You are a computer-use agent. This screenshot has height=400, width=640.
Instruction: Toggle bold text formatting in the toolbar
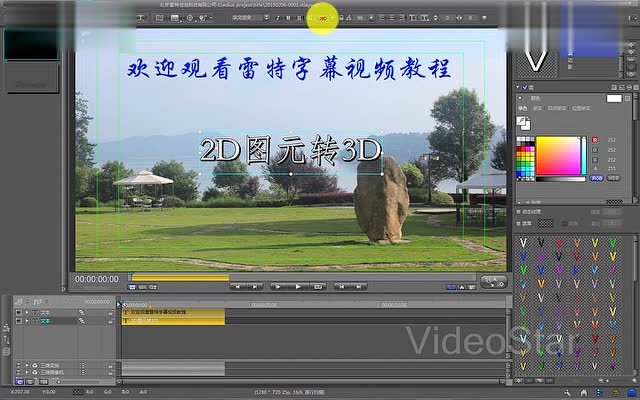(x=289, y=18)
